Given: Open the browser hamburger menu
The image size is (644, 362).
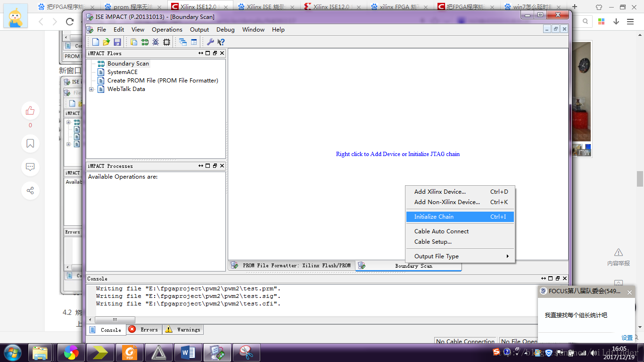Looking at the screenshot, I should (x=630, y=22).
